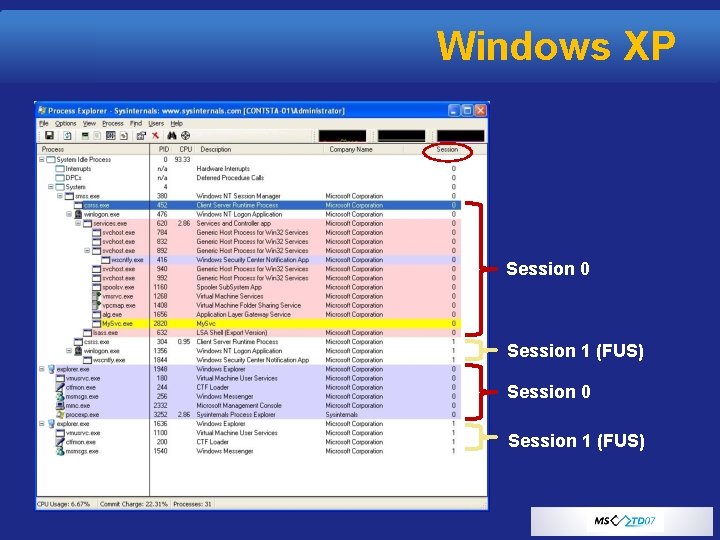
Task: Collapse the smss.exe tree node
Action: 60,196
